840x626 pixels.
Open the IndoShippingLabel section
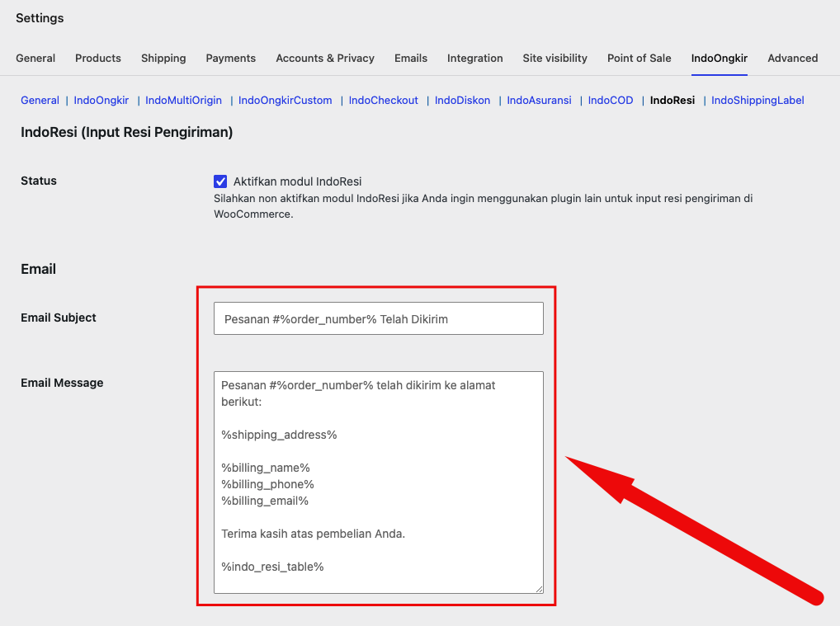pyautogui.click(x=757, y=100)
